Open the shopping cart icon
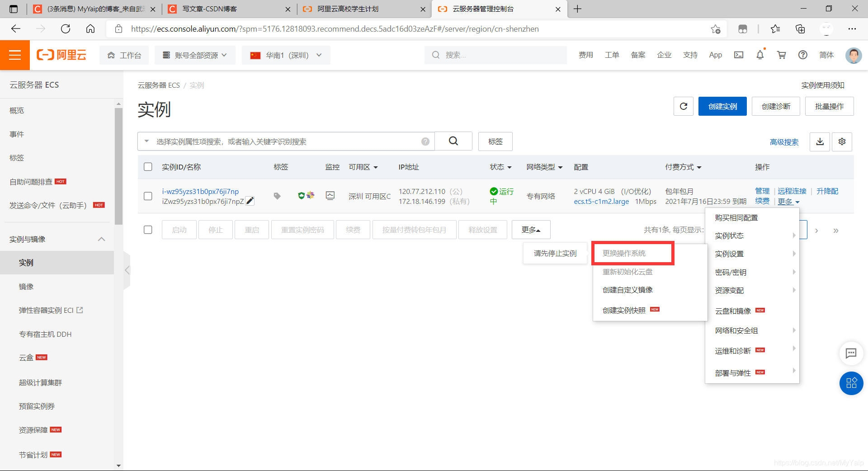Image resolution: width=868 pixels, height=471 pixels. point(781,55)
